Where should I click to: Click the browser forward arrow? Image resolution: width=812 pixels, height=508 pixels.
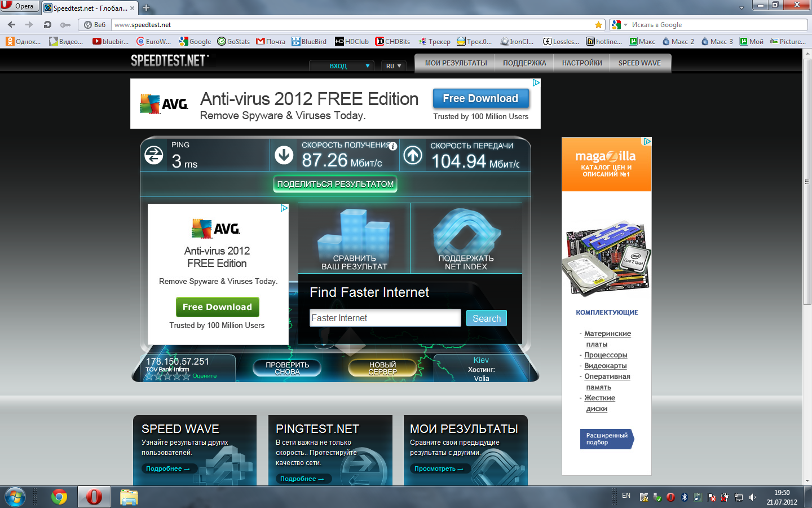(29, 25)
